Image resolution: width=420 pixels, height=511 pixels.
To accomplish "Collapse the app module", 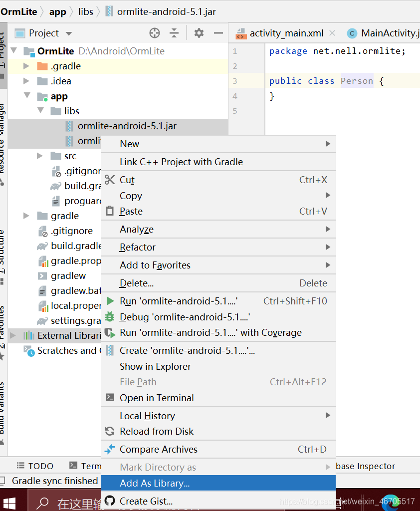I will [27, 95].
